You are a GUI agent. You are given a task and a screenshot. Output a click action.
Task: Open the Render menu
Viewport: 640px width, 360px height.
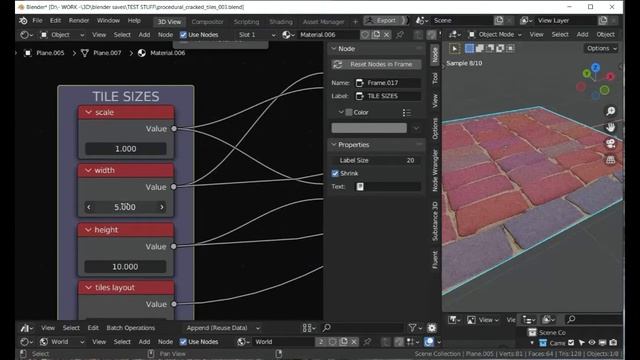click(79, 20)
